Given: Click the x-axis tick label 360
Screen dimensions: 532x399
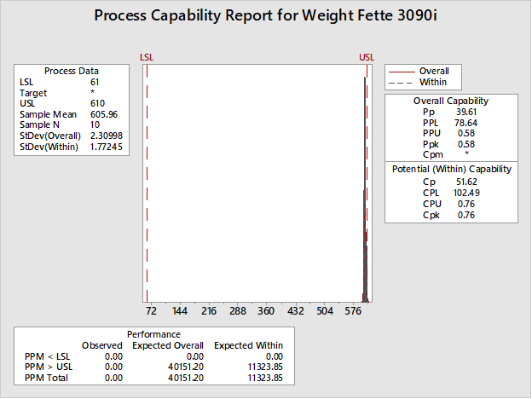Looking at the screenshot, I should 266,311.
